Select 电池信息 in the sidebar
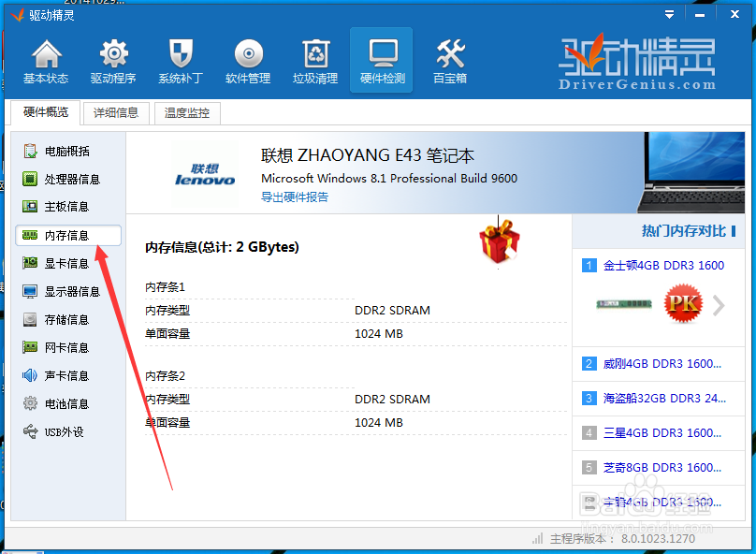 pos(68,403)
